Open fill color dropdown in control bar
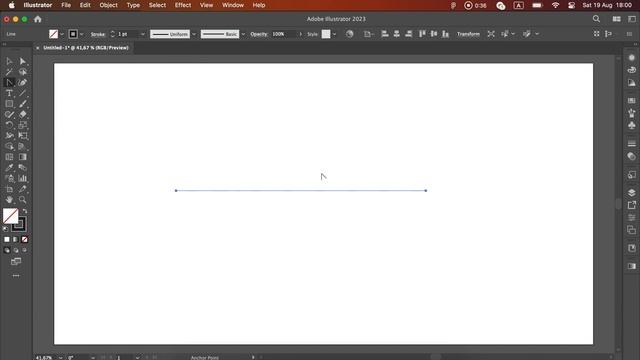Image resolution: width=640 pixels, height=360 pixels. tap(62, 34)
